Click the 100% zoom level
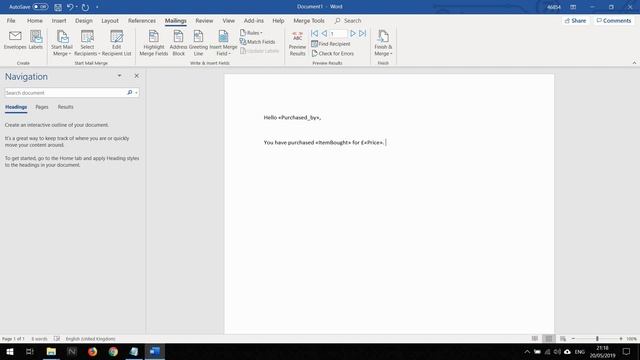This screenshot has width=640, height=360. click(x=631, y=339)
